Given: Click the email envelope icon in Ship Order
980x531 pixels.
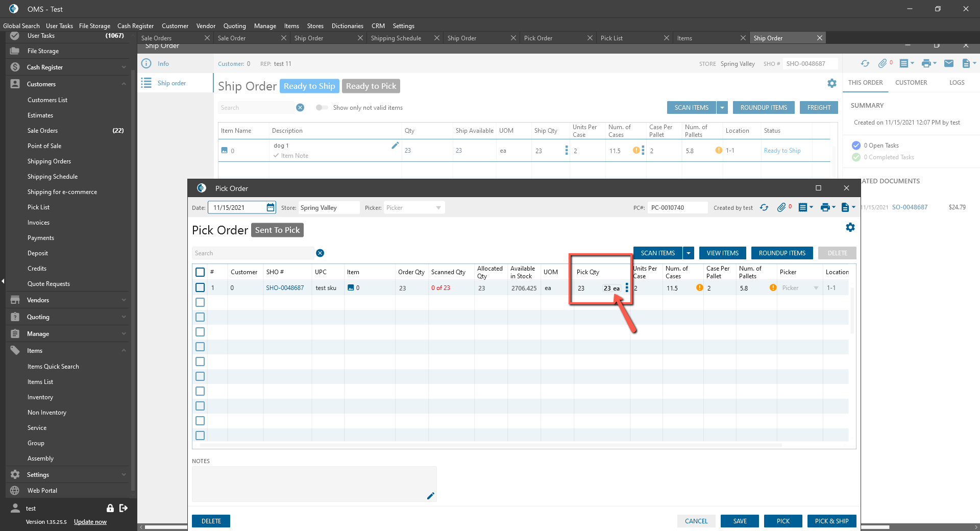Looking at the screenshot, I should coord(949,63).
